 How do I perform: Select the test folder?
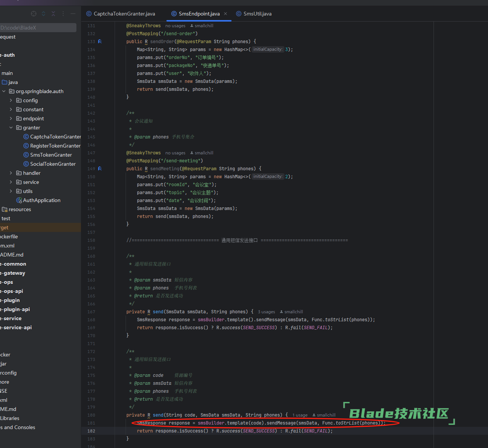point(6,218)
